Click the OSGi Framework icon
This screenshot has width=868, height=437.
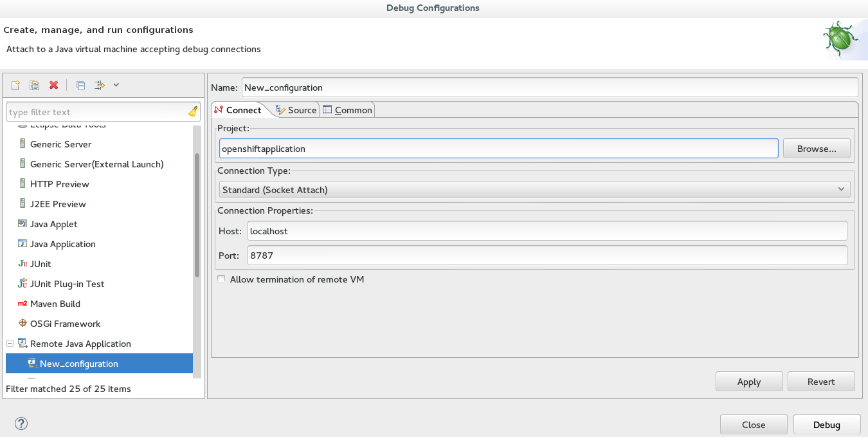tap(23, 324)
